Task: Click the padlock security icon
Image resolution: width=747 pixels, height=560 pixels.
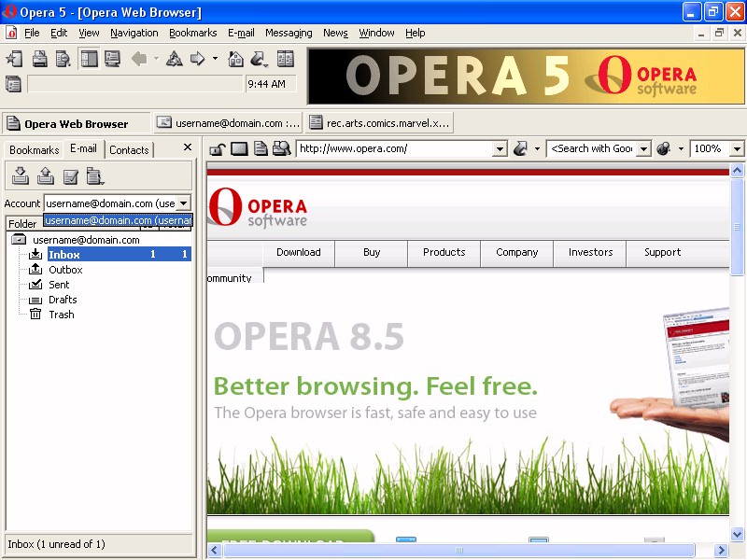Action: pos(218,149)
